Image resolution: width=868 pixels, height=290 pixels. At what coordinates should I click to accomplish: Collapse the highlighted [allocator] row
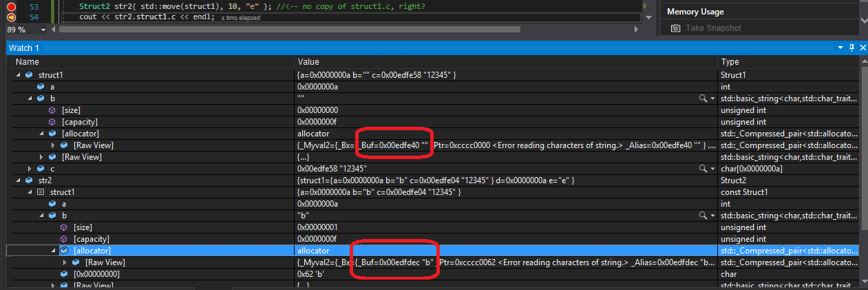54,251
